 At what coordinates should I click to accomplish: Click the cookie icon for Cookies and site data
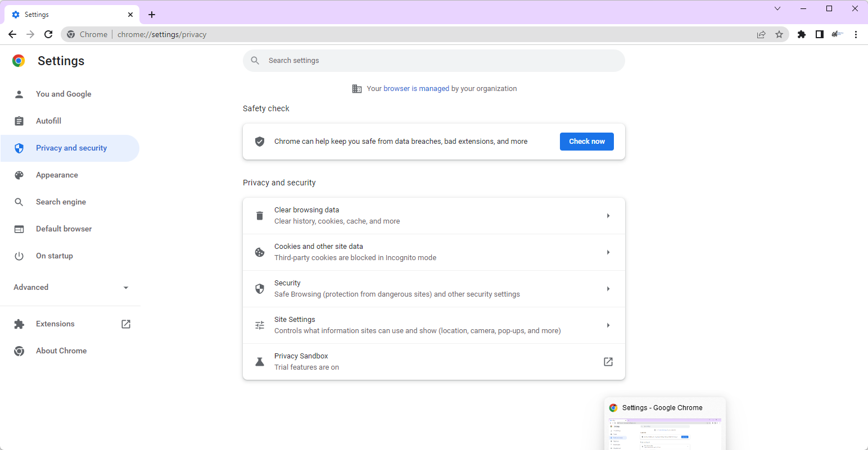click(x=260, y=252)
